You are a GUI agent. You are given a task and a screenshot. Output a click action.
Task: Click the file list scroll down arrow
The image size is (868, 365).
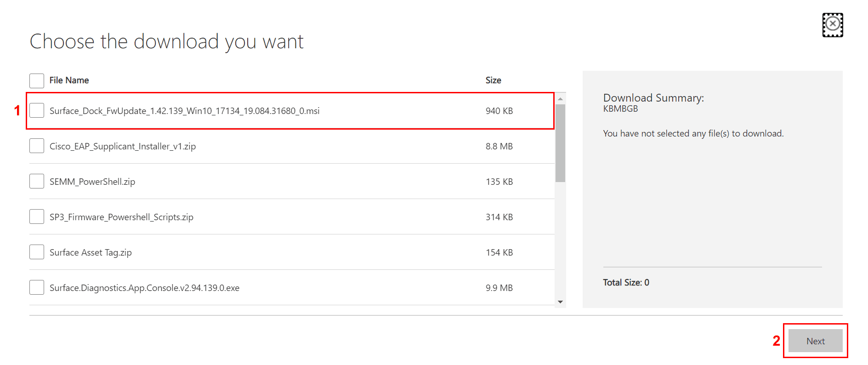click(560, 302)
